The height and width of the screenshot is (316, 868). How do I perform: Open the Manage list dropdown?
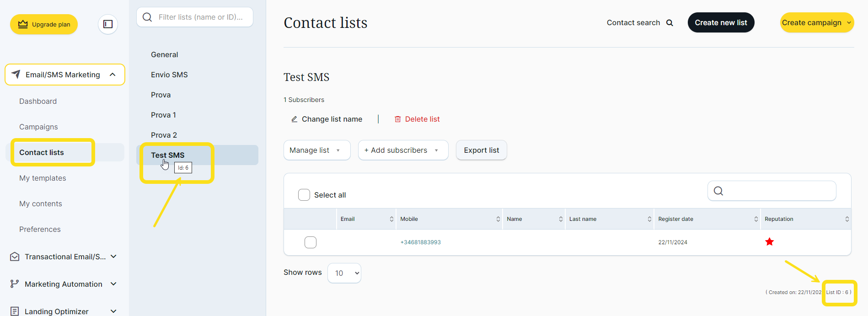pos(317,150)
